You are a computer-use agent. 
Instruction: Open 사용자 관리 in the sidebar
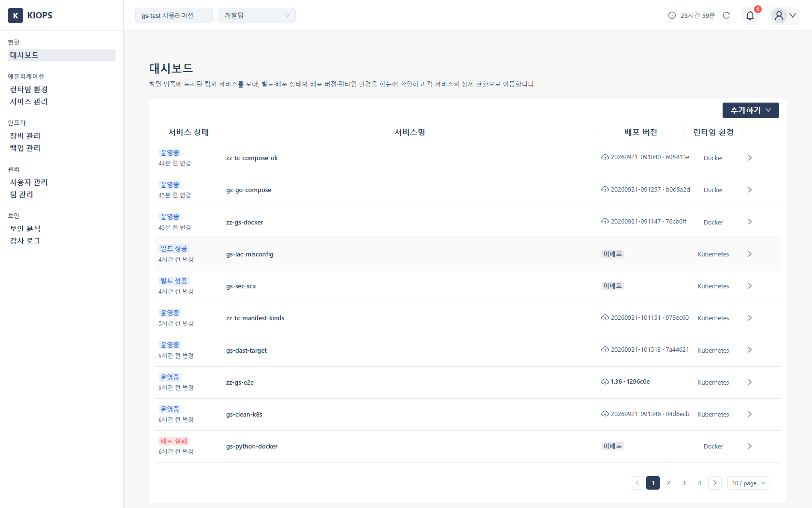tap(29, 182)
